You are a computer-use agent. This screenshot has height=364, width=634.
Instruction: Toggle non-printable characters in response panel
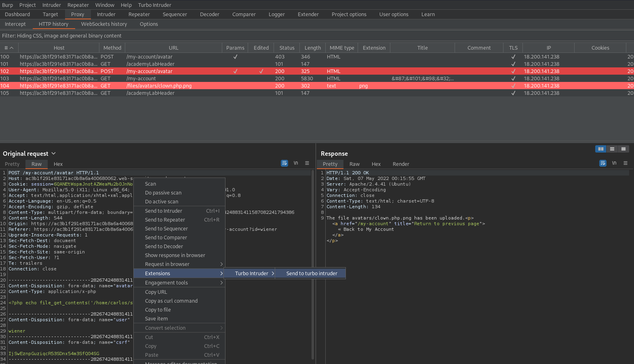point(614,163)
